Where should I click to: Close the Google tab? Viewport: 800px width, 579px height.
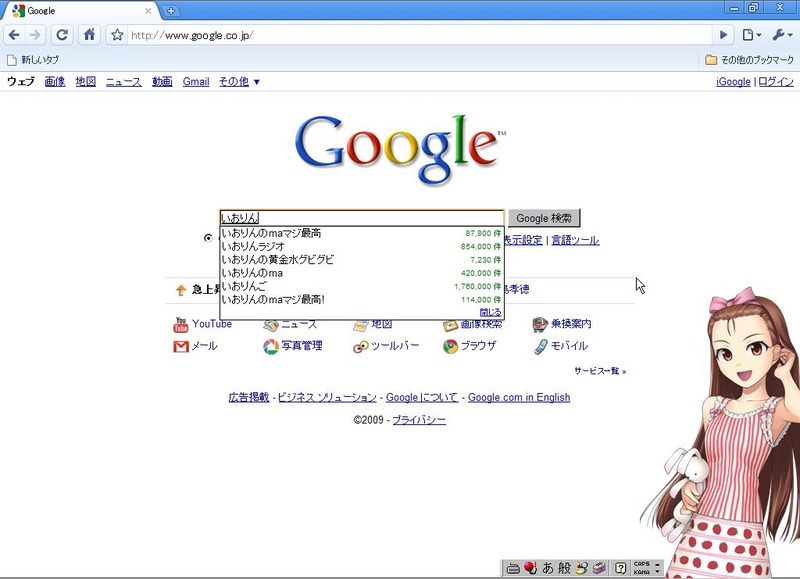click(148, 10)
